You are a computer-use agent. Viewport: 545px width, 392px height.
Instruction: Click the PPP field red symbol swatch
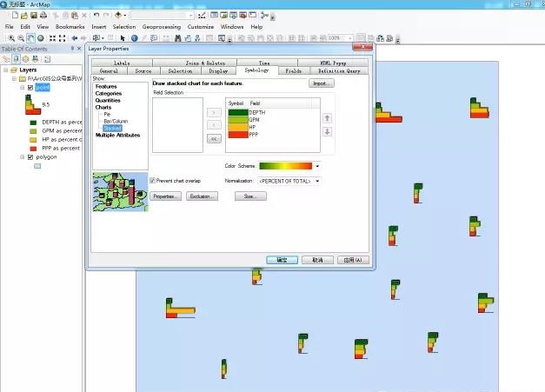click(238, 135)
